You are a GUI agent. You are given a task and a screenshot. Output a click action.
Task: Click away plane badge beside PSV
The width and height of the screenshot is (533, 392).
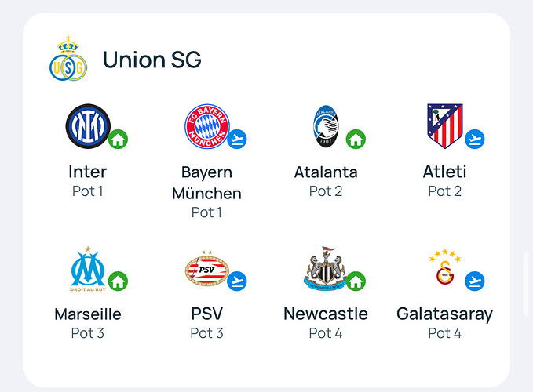pos(237,281)
